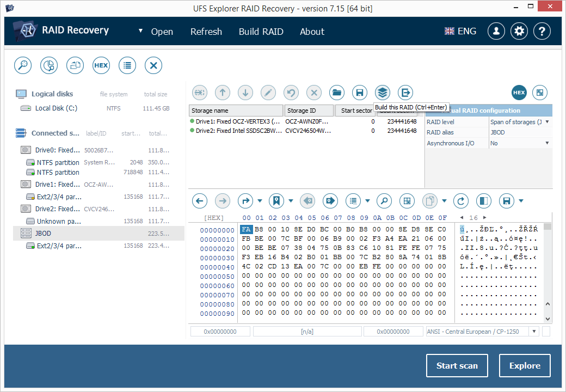Jump to previous bookmark tag icon
The width and height of the screenshot is (566, 392).
[x=307, y=201]
